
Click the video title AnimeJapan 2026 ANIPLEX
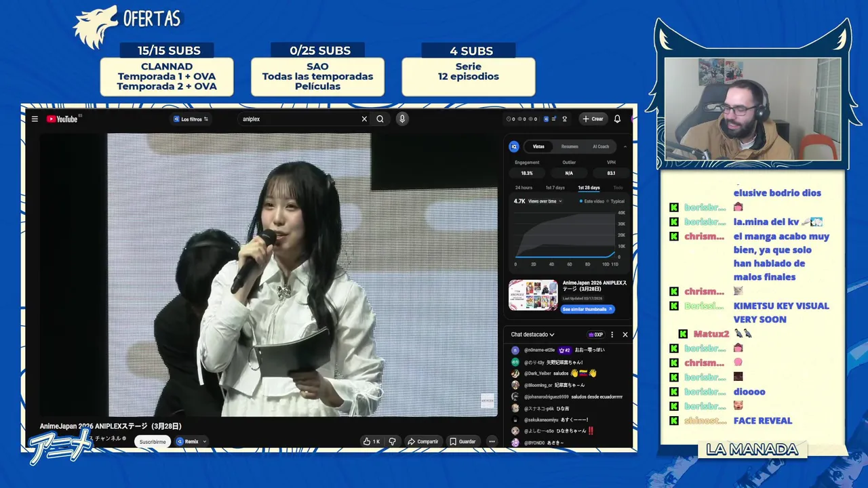pyautogui.click(x=111, y=426)
